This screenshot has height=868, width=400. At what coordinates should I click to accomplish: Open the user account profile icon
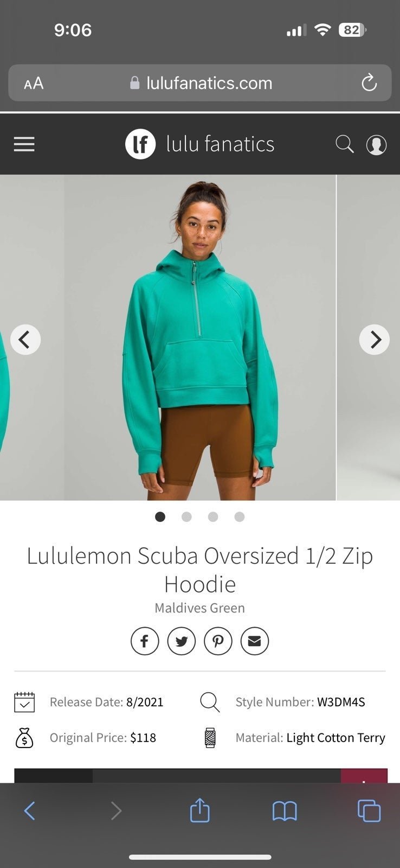click(376, 145)
